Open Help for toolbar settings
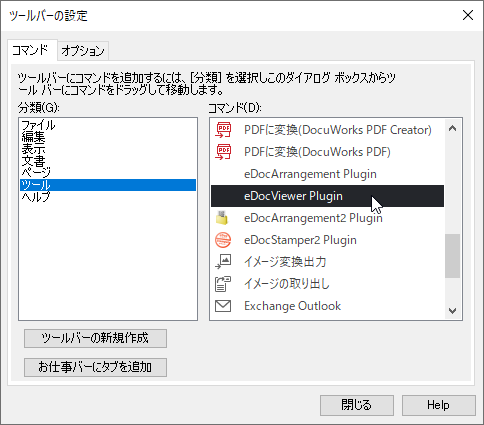 pyautogui.click(x=439, y=405)
